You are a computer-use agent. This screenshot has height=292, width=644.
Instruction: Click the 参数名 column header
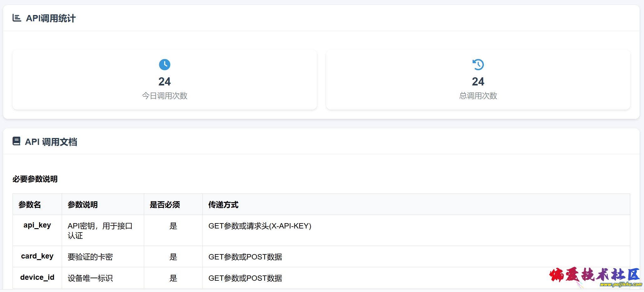[x=30, y=205]
